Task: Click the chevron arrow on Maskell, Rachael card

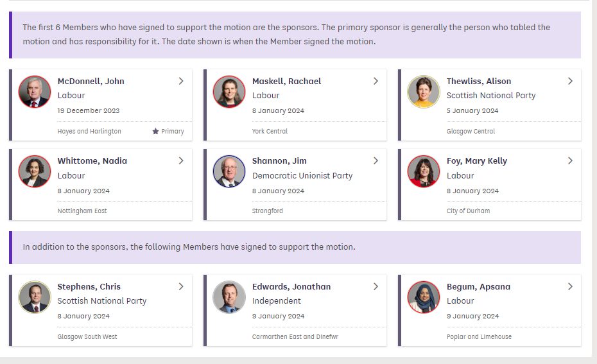Action: [x=376, y=81]
